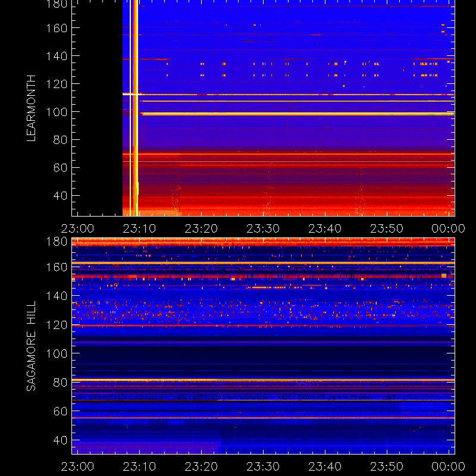The width and height of the screenshot is (476, 476).
Task: Select the 23:30 label under Learmonth plot
Action: (263, 228)
